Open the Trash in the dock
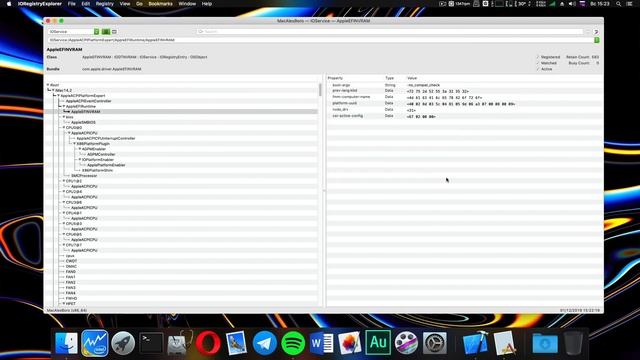The image size is (640, 360). click(573, 343)
